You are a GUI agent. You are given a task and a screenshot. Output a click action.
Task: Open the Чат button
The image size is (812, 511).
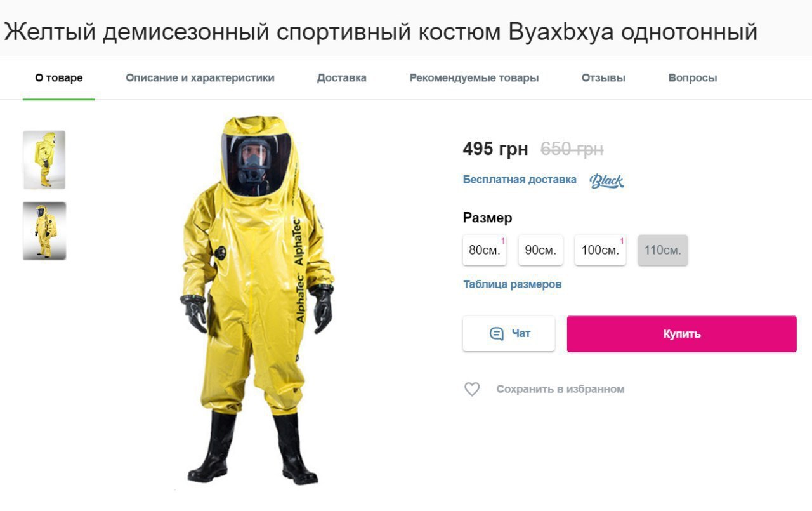click(x=509, y=334)
